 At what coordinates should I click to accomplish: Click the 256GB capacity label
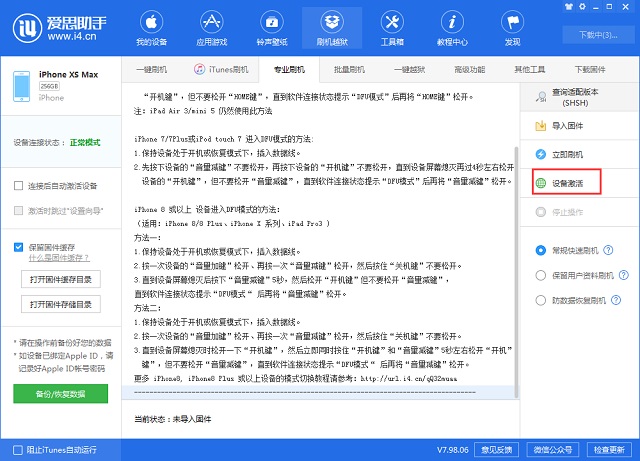49,86
